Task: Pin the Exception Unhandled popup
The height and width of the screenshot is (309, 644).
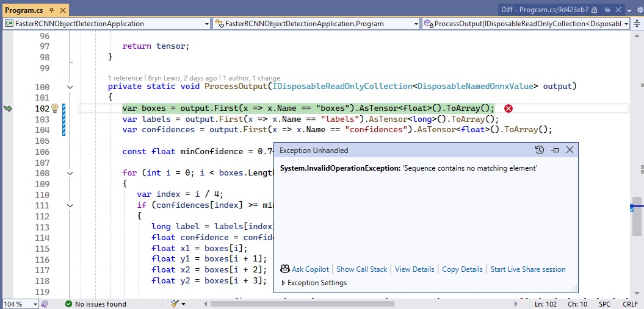Action: [x=555, y=150]
